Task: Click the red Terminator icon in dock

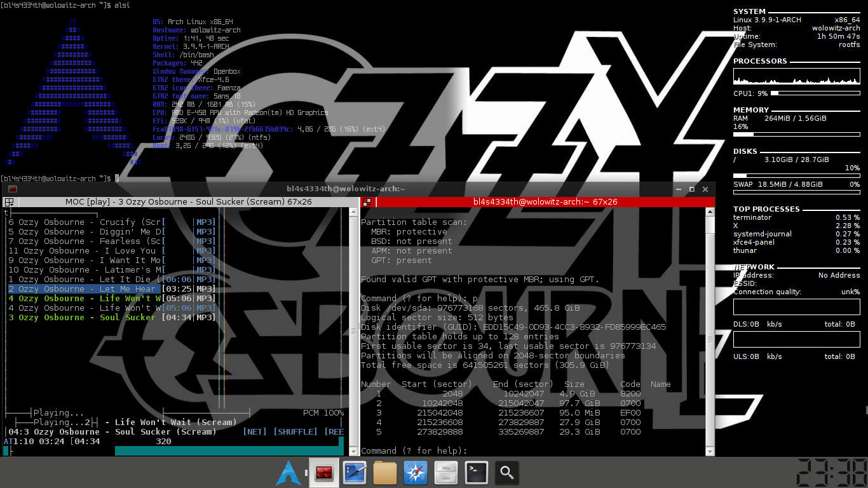Action: pos(324,473)
